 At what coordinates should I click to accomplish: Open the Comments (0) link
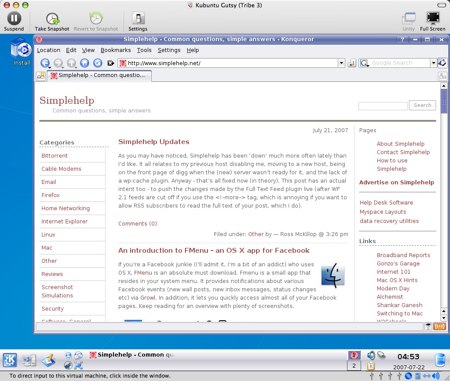[138, 224]
